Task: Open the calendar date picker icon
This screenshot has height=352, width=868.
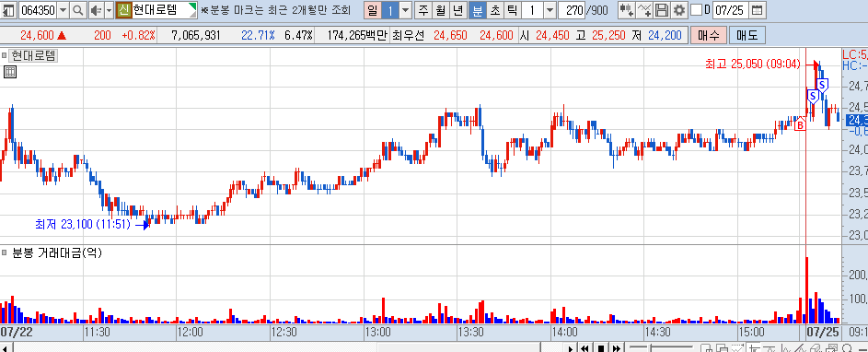Action: point(758,10)
